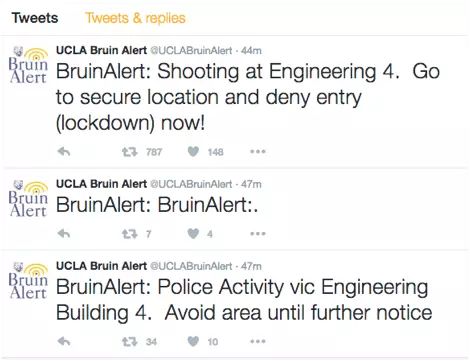Reply to the Police Activity tweet
Viewport: 470px width, 361px height.
64,341
